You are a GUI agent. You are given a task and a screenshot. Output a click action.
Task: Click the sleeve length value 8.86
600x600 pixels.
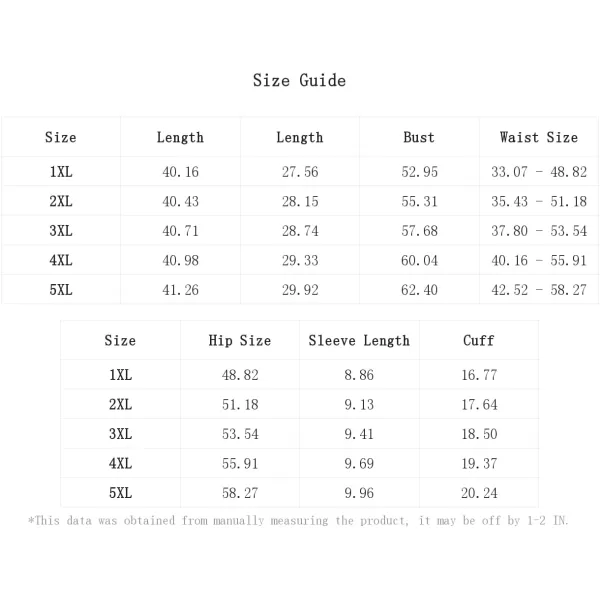pos(359,375)
